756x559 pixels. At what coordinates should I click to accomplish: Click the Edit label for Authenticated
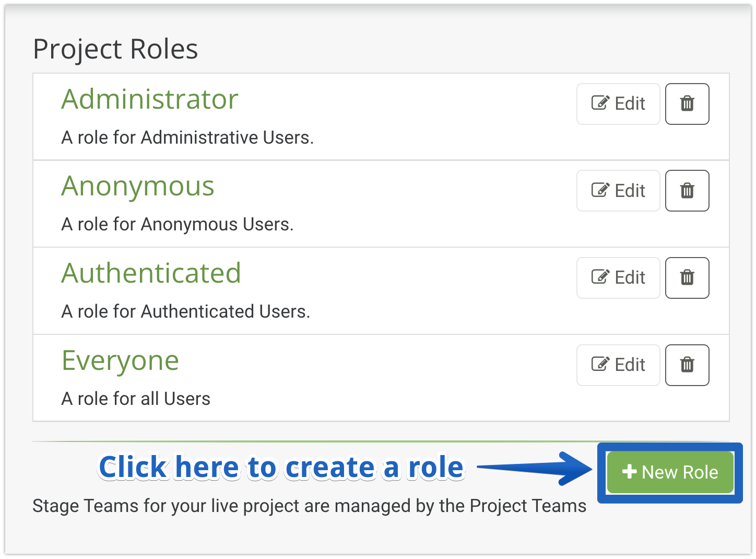click(630, 277)
